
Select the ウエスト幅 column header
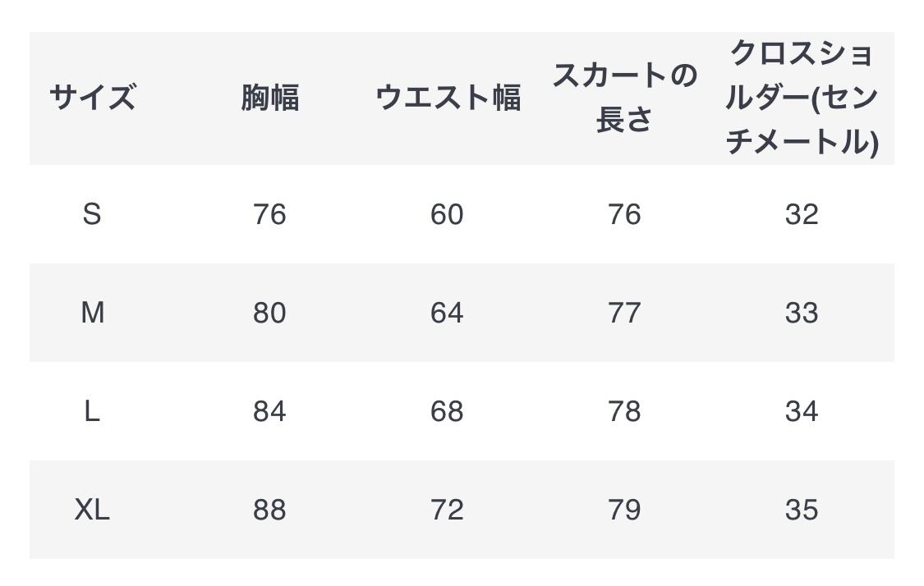[x=447, y=98]
